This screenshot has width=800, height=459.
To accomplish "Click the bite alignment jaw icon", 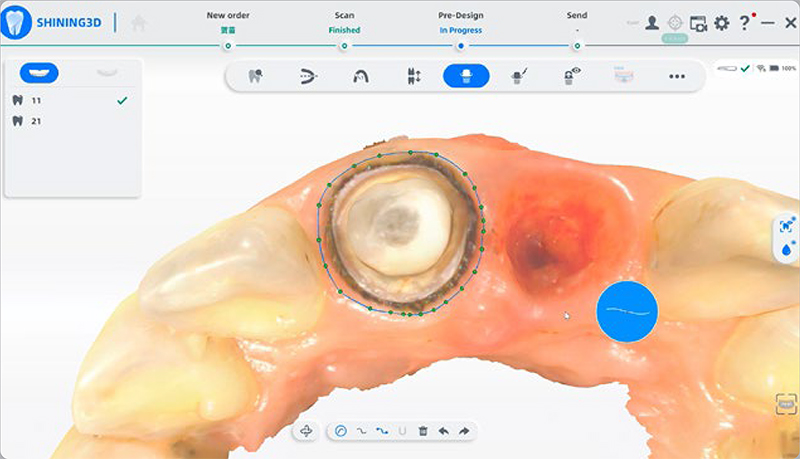I will point(309,76).
